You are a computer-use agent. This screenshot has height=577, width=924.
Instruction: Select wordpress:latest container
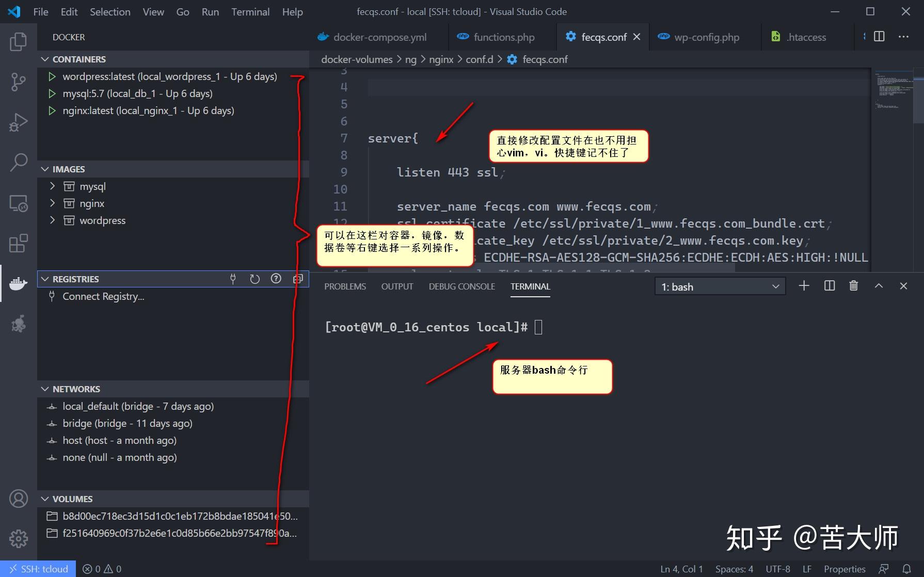pos(173,76)
